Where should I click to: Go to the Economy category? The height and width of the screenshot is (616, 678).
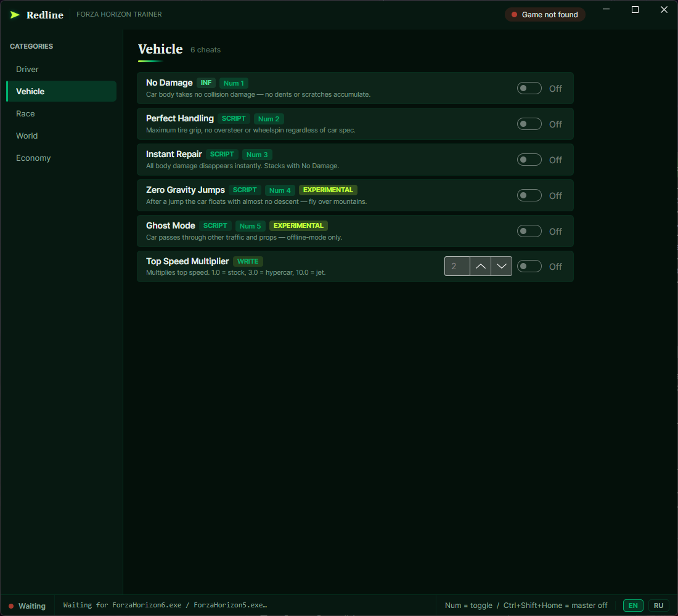(x=62, y=158)
